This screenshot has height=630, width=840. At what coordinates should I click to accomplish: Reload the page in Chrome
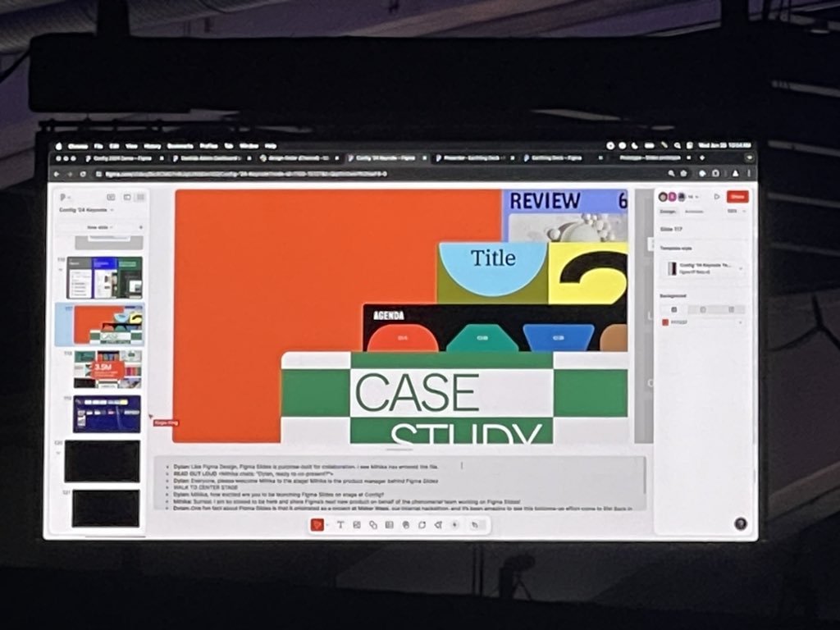pos(83,174)
